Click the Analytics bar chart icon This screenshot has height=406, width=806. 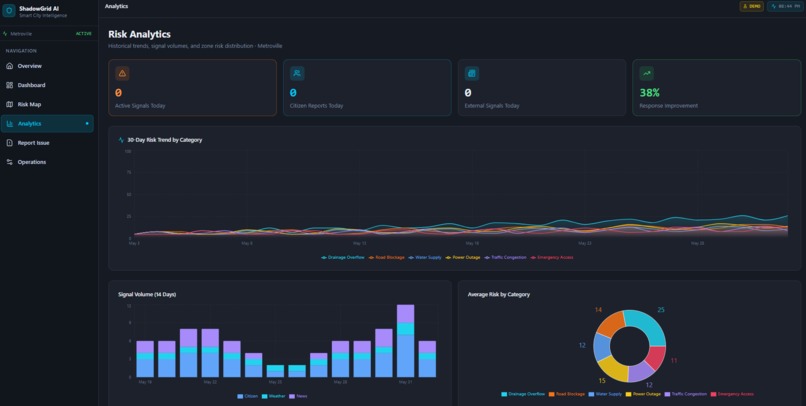click(x=9, y=124)
